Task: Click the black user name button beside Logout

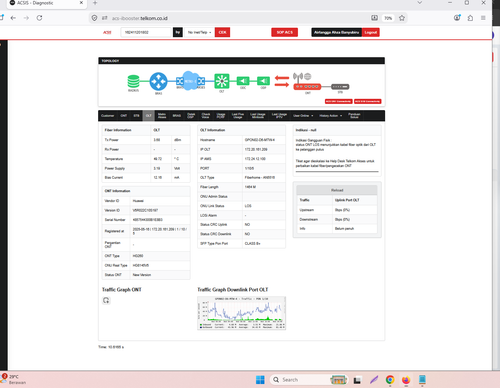Action: pos(337,32)
